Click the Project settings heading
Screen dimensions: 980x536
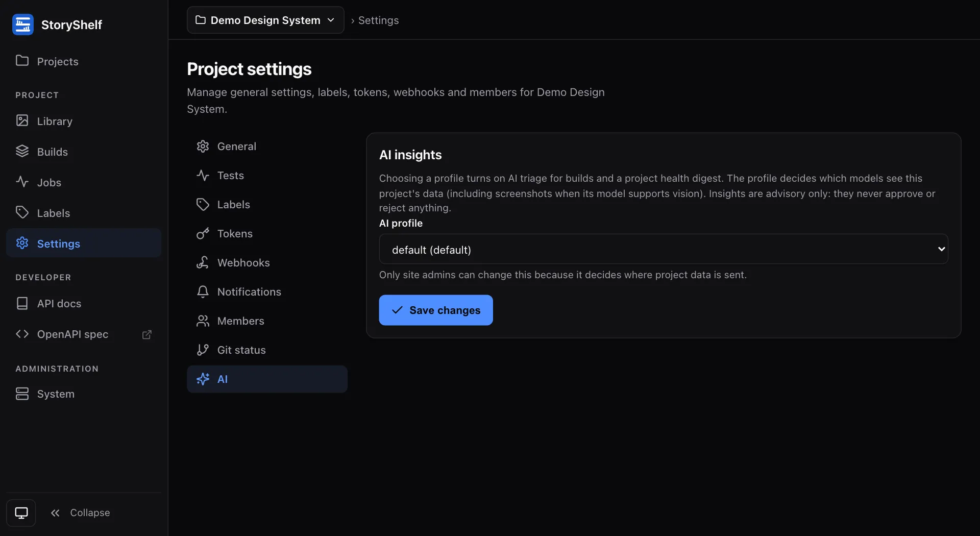click(249, 69)
